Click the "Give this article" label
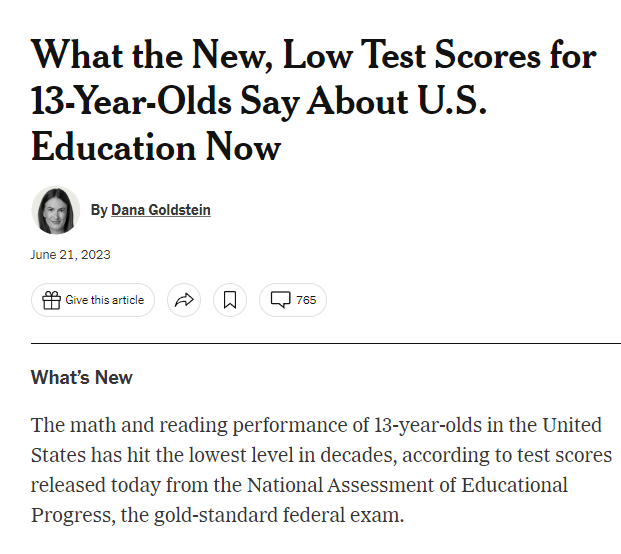 click(x=104, y=300)
